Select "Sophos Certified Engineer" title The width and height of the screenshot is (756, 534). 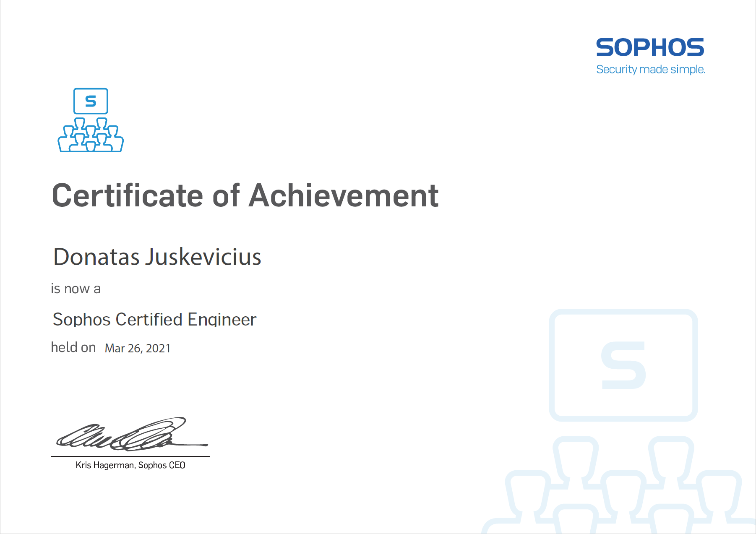coord(154,319)
